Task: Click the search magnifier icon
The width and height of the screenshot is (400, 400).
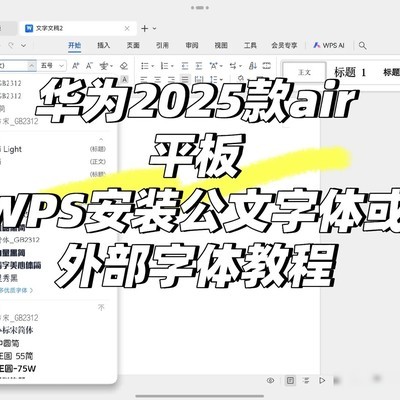Action: (363, 45)
